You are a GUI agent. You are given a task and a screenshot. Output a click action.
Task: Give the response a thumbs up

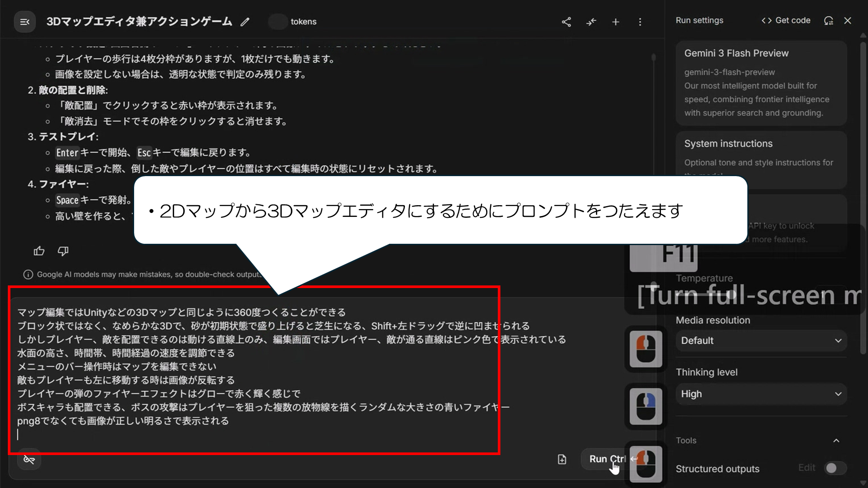39,251
